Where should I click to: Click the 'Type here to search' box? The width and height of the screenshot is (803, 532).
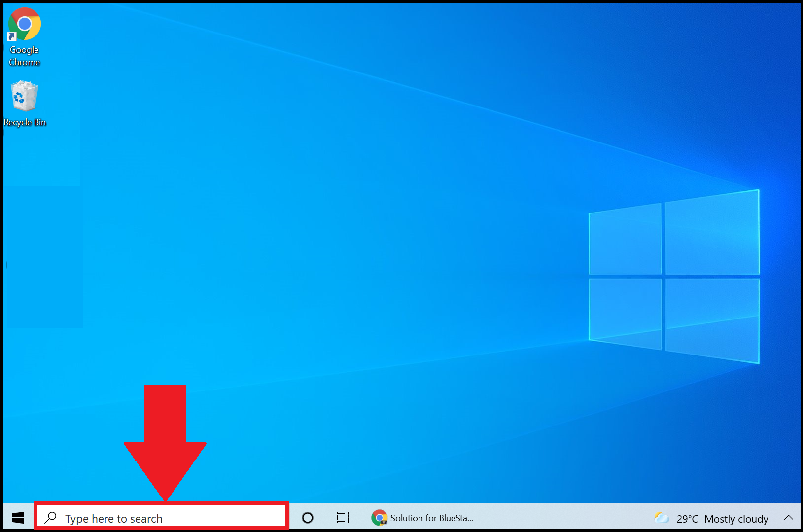coord(161,517)
